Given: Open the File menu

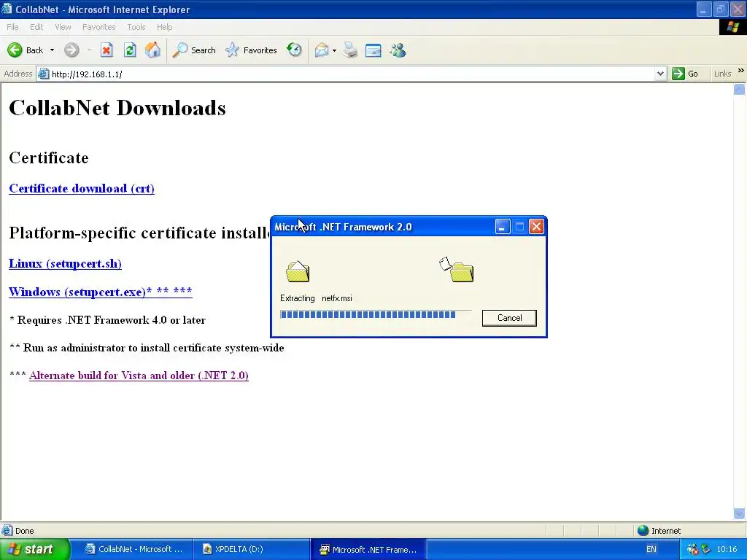Looking at the screenshot, I should click(x=12, y=27).
